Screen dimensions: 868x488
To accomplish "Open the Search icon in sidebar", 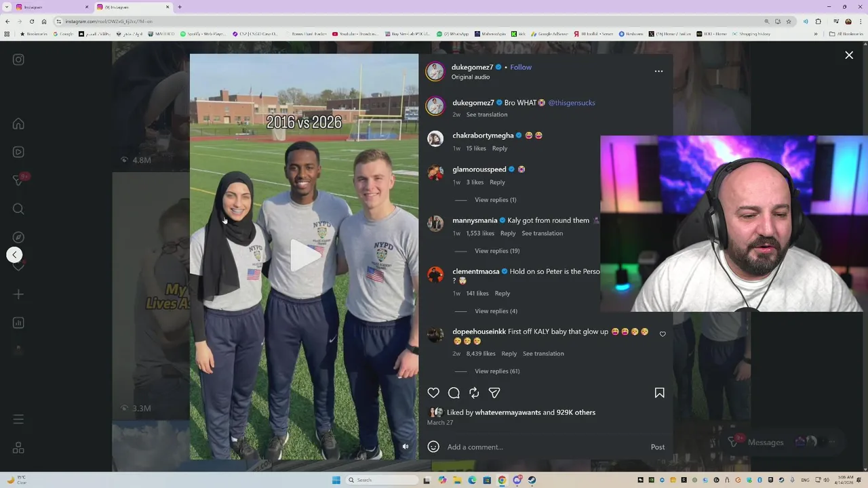I will [x=18, y=209].
